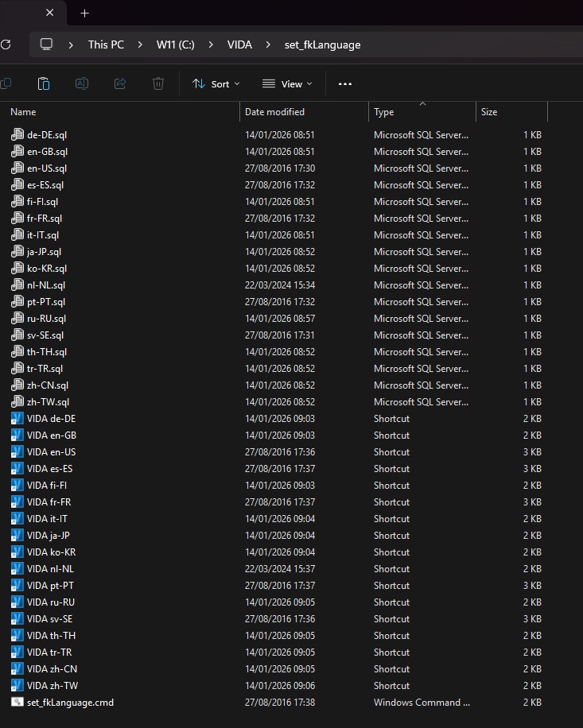Viewport: 583px width, 728px height.
Task: Select the VIDA en-GB shortcut icon
Action: point(17,436)
